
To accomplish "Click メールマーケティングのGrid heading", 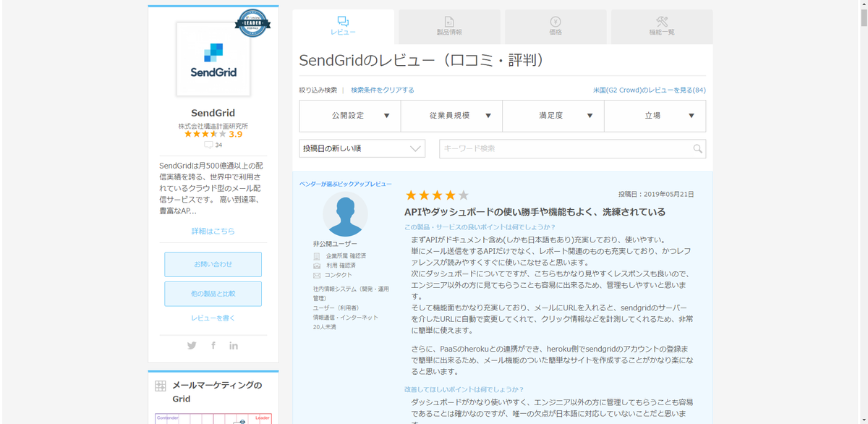I will [x=217, y=391].
